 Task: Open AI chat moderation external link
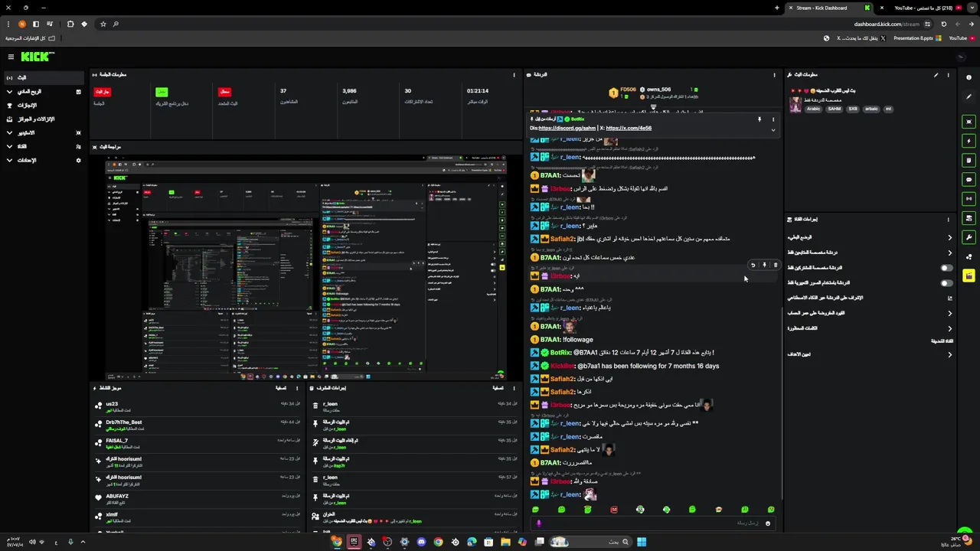tap(950, 298)
